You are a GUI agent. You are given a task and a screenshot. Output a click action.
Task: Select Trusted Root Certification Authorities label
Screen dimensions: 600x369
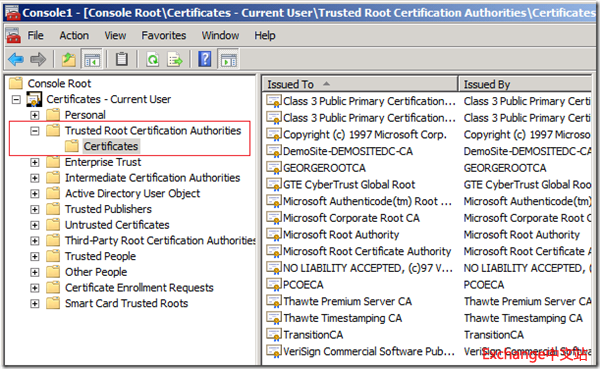(153, 131)
